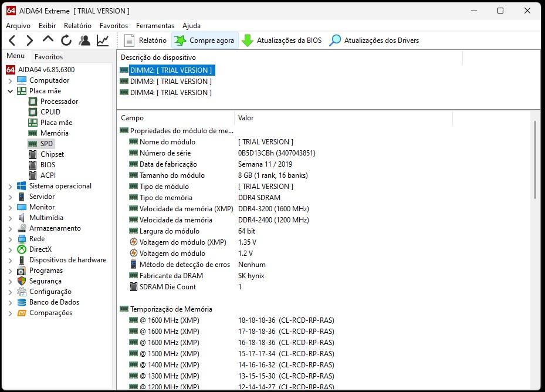The image size is (545, 392).
Task: Expand the Monitor tree node
Action: [10, 207]
